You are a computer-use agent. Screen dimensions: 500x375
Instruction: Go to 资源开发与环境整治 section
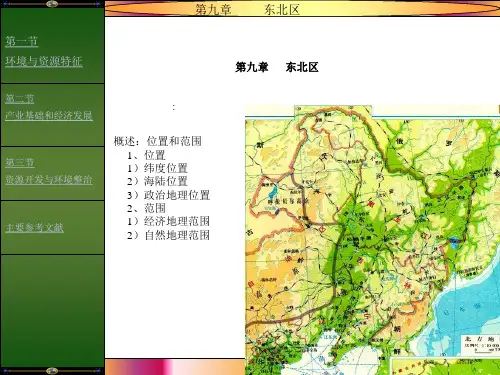coord(49,180)
